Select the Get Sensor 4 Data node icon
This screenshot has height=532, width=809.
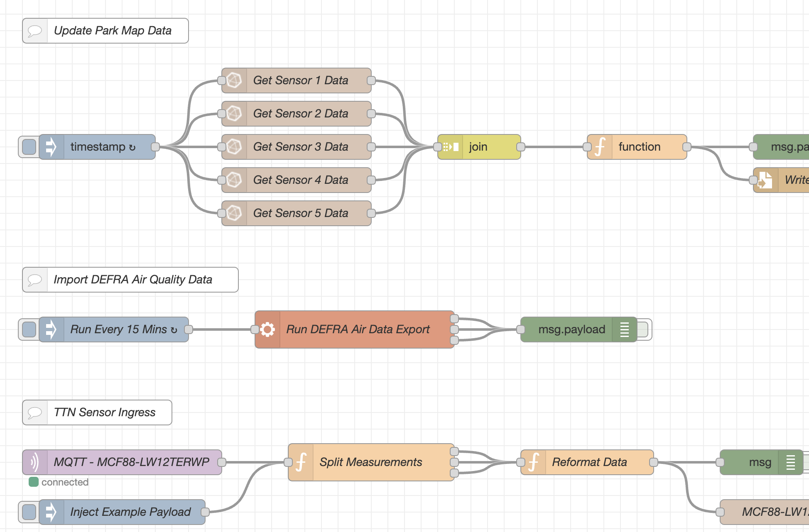click(234, 180)
